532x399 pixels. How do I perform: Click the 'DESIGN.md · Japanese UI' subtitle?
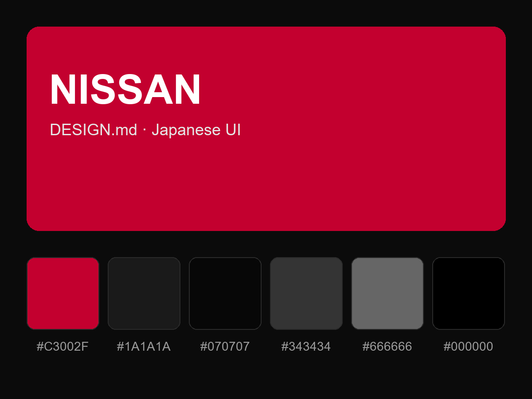coord(145,130)
